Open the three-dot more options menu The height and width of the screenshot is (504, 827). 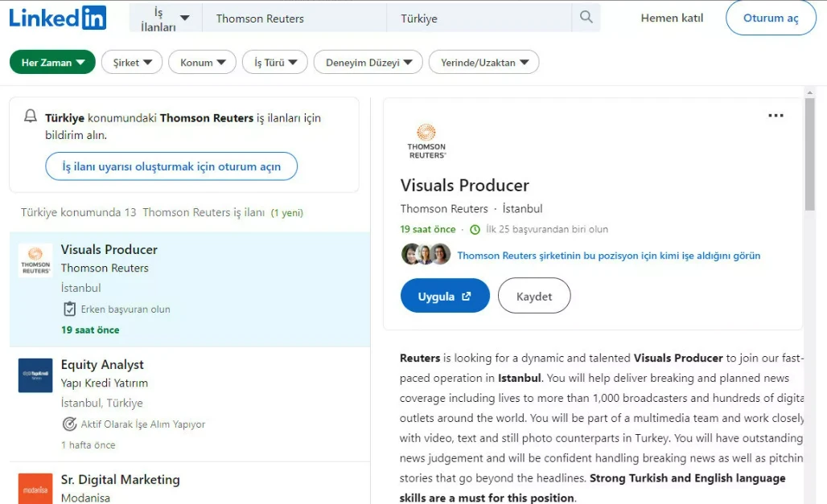point(776,116)
